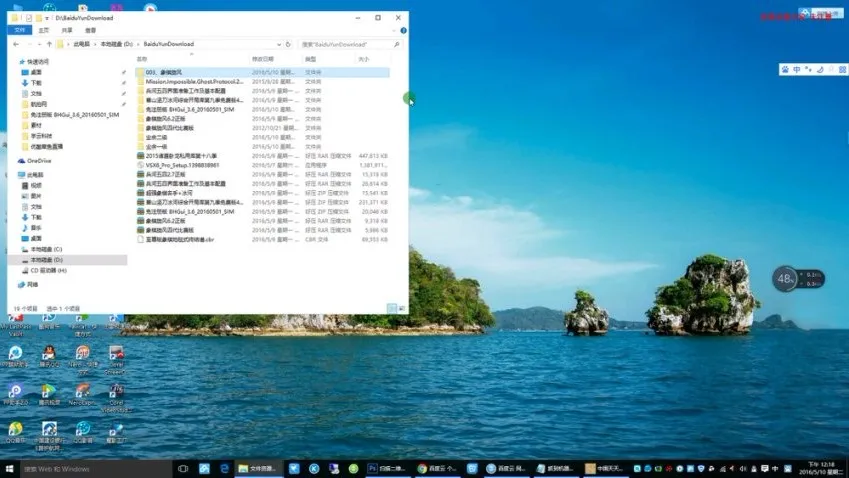Viewport: 849px width, 478px height.
Task: Open Task View from the taskbar
Action: tap(183, 468)
